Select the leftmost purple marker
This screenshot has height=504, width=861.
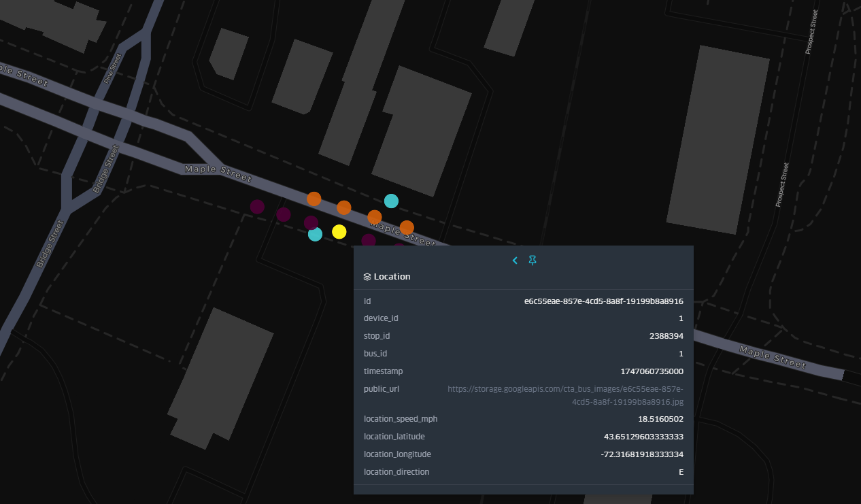[x=256, y=207]
